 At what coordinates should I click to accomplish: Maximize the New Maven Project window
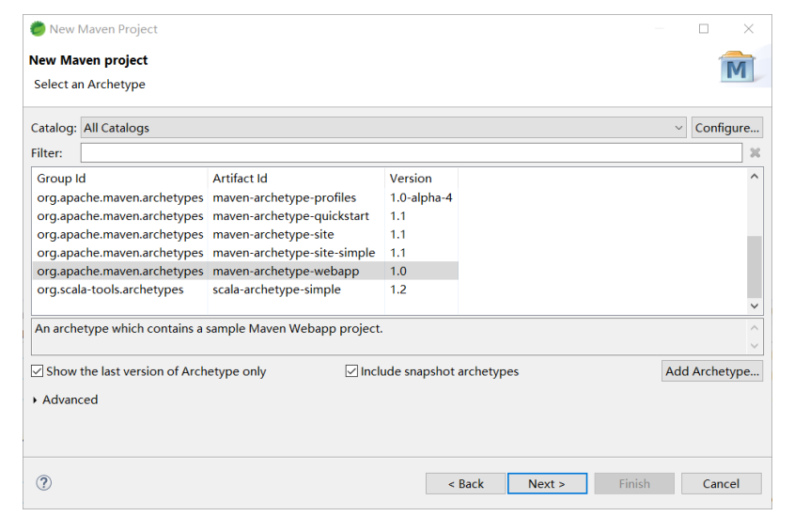[704, 29]
